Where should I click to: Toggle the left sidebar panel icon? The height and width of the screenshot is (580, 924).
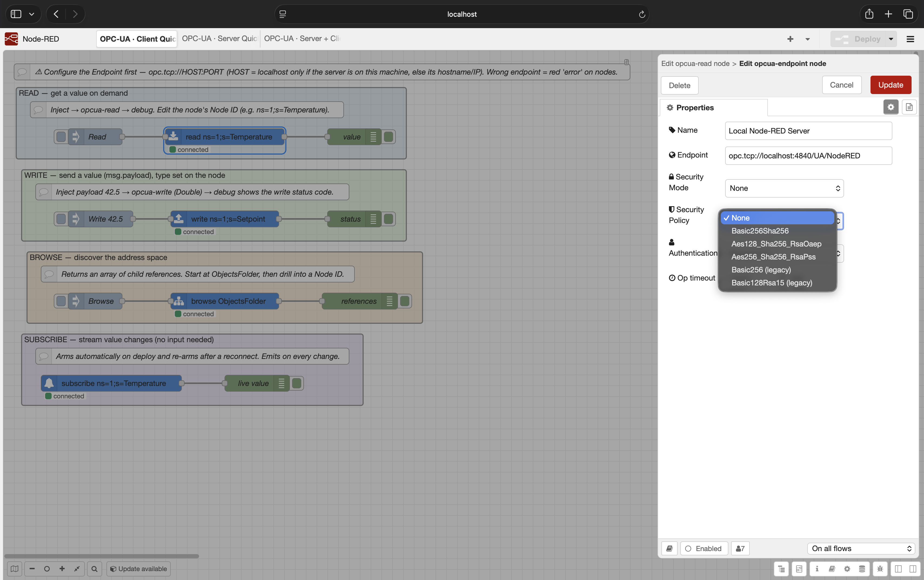pyautogui.click(x=898, y=569)
